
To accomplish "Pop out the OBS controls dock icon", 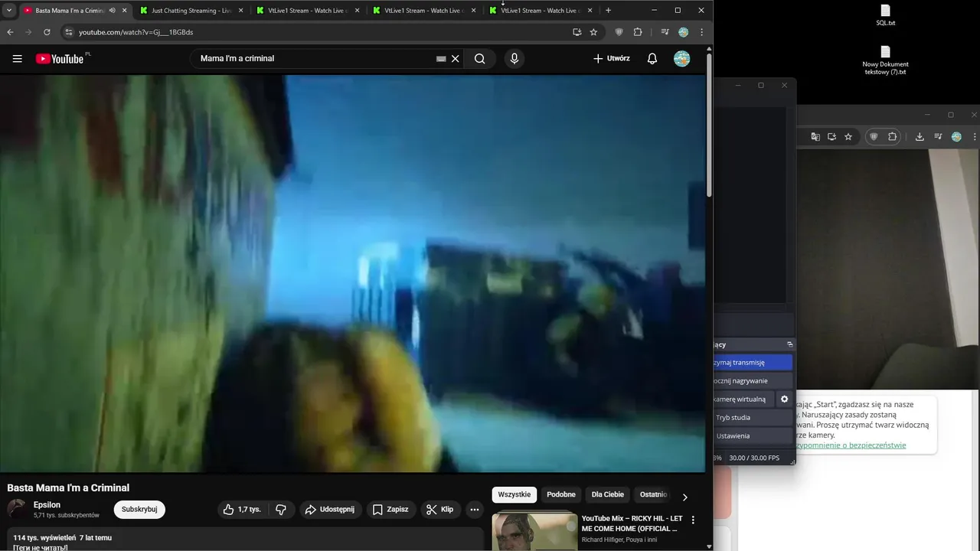I will pyautogui.click(x=790, y=344).
